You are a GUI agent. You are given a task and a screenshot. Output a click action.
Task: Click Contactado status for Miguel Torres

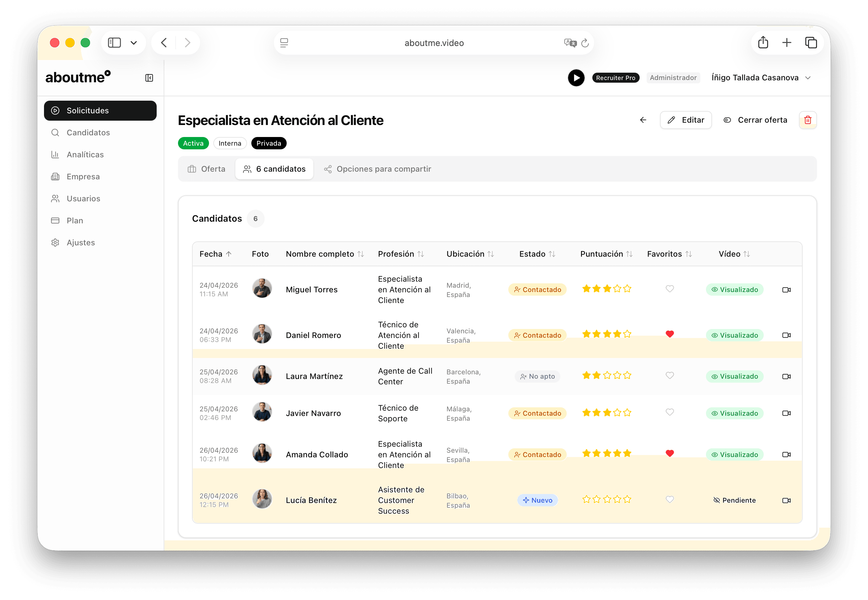(537, 289)
